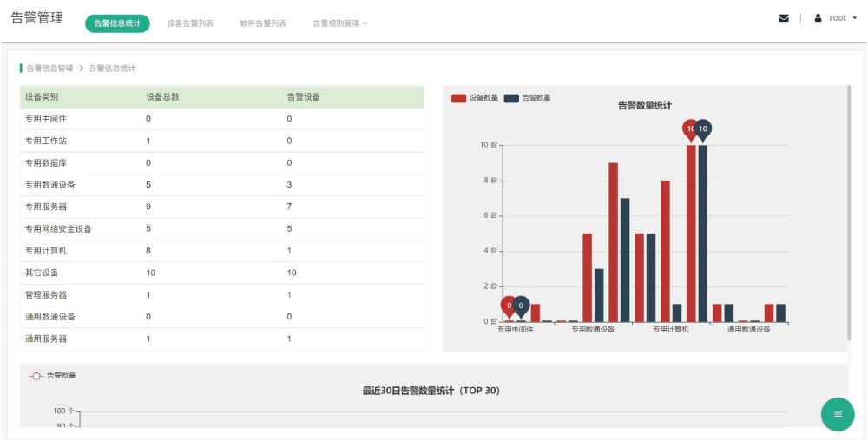Switch to the 软件告警列表 tab

tap(263, 23)
